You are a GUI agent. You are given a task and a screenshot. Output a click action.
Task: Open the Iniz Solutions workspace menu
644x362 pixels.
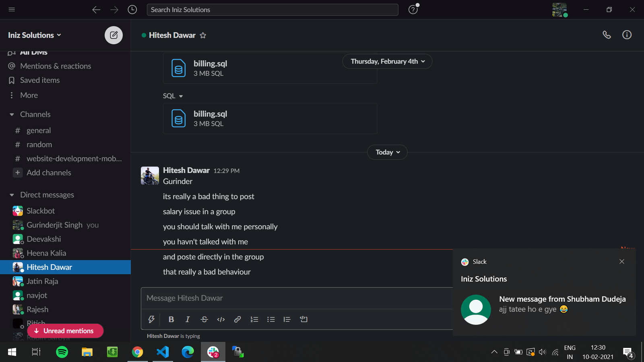pos(35,35)
